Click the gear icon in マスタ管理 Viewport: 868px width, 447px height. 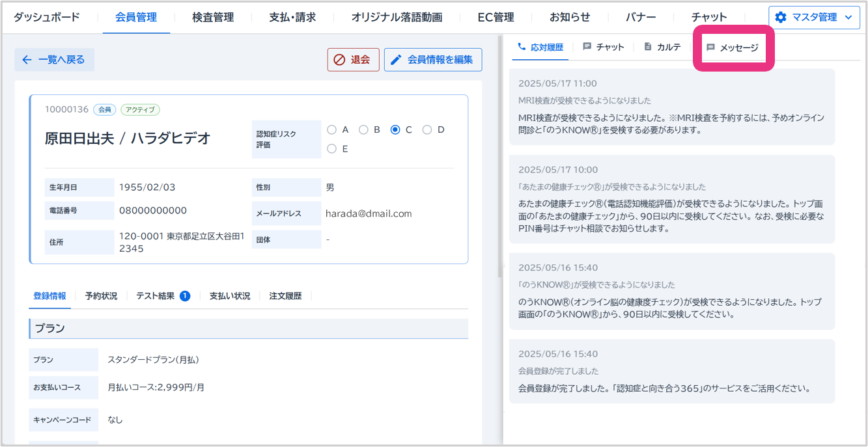tap(781, 18)
